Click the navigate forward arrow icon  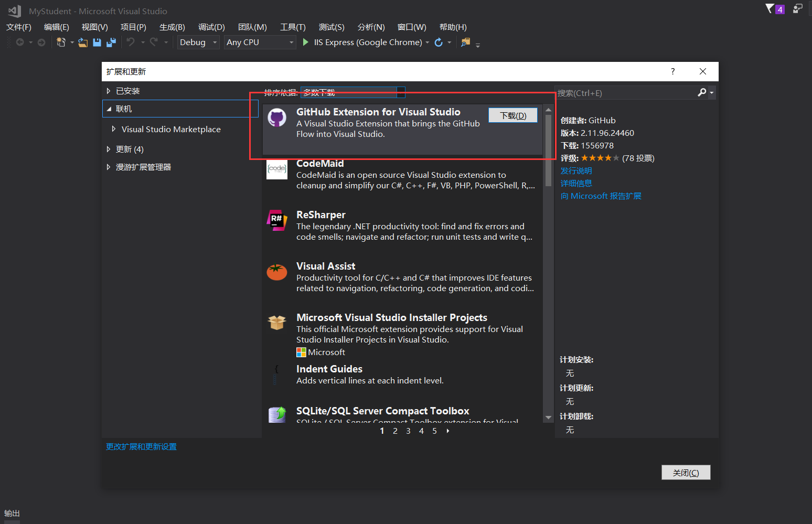coord(41,42)
